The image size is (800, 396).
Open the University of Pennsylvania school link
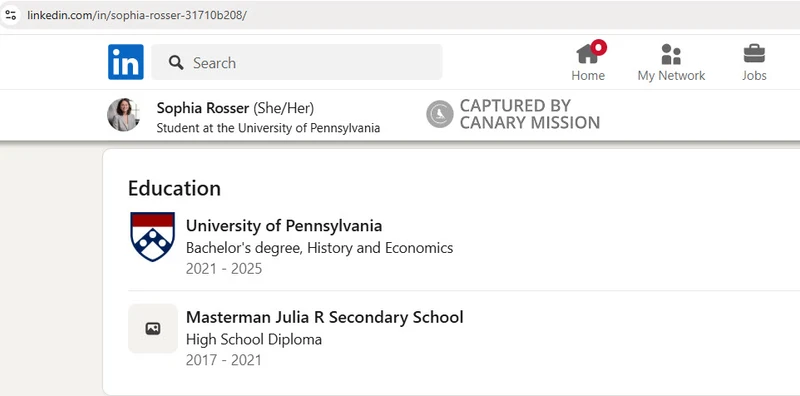tap(284, 226)
